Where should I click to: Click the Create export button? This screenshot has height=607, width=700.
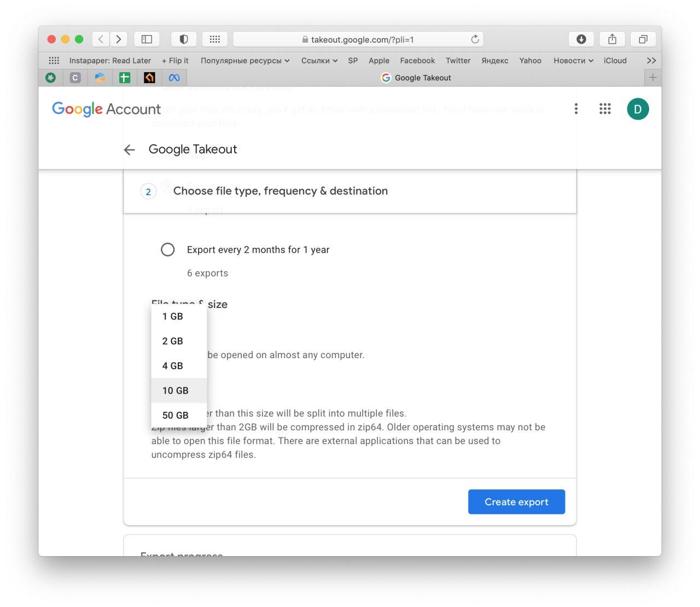click(516, 501)
